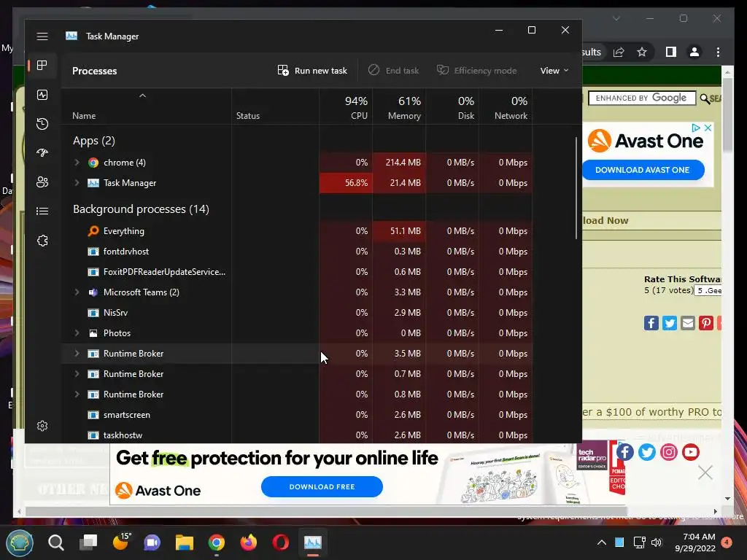This screenshot has height=560, width=747.
Task: Open the Users page icon
Action: click(42, 182)
